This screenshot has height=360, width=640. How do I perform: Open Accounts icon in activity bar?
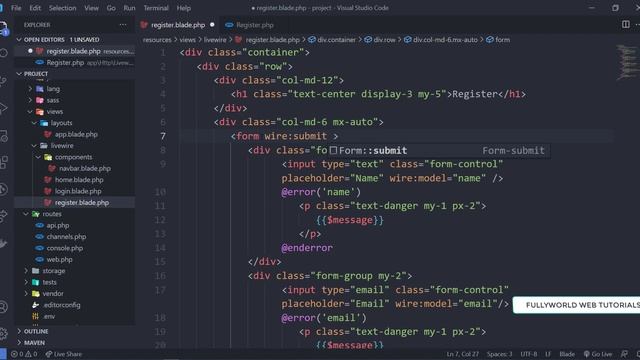coord(4,307)
